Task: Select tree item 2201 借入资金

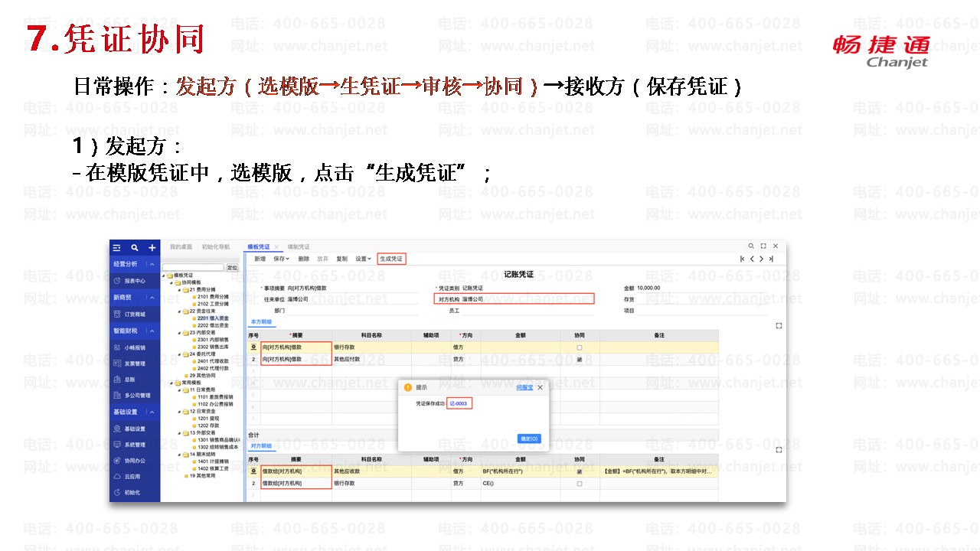Action: 212,318
